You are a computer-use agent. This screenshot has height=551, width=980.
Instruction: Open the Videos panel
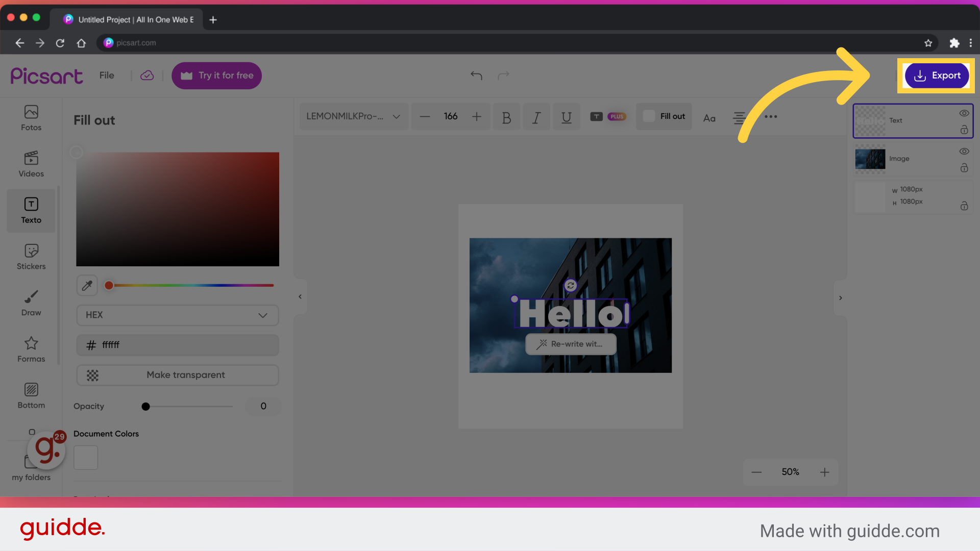click(31, 164)
